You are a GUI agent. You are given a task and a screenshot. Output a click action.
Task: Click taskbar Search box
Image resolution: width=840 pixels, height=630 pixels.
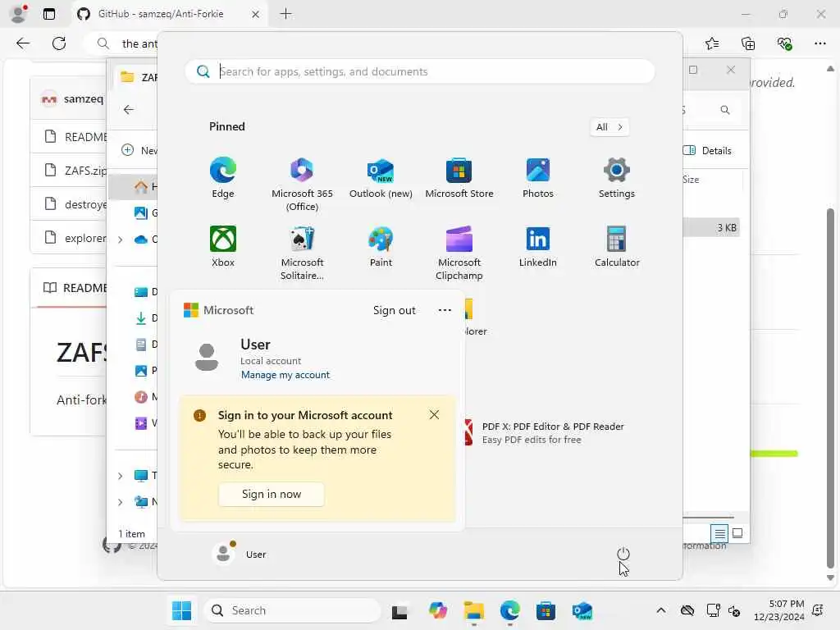click(x=292, y=610)
